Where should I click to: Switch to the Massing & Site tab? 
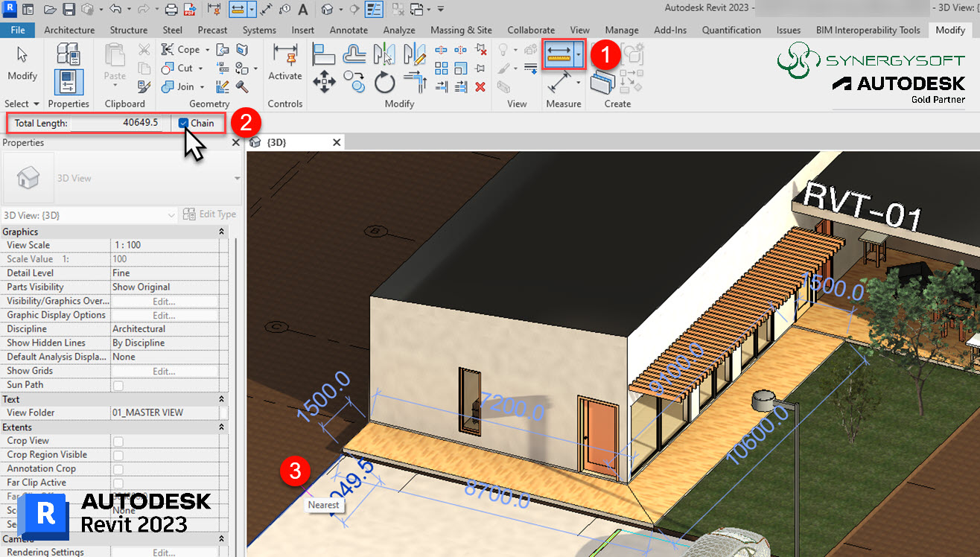(461, 30)
